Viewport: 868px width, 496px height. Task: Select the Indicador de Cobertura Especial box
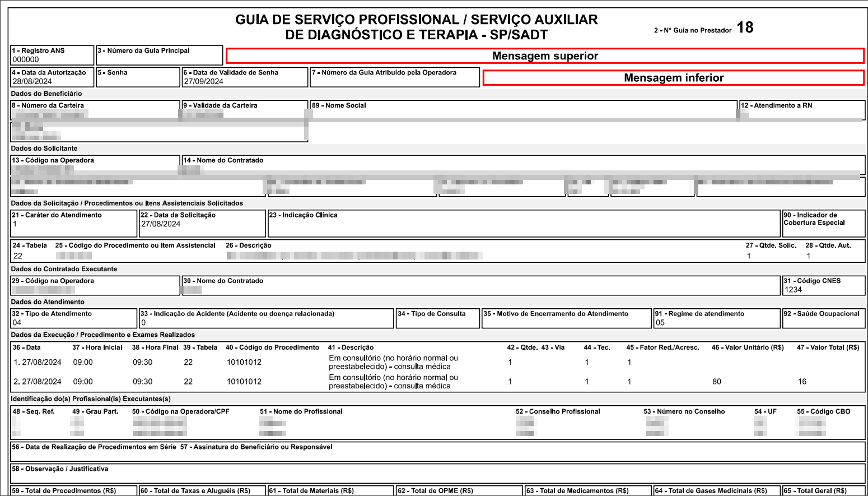[823, 224]
